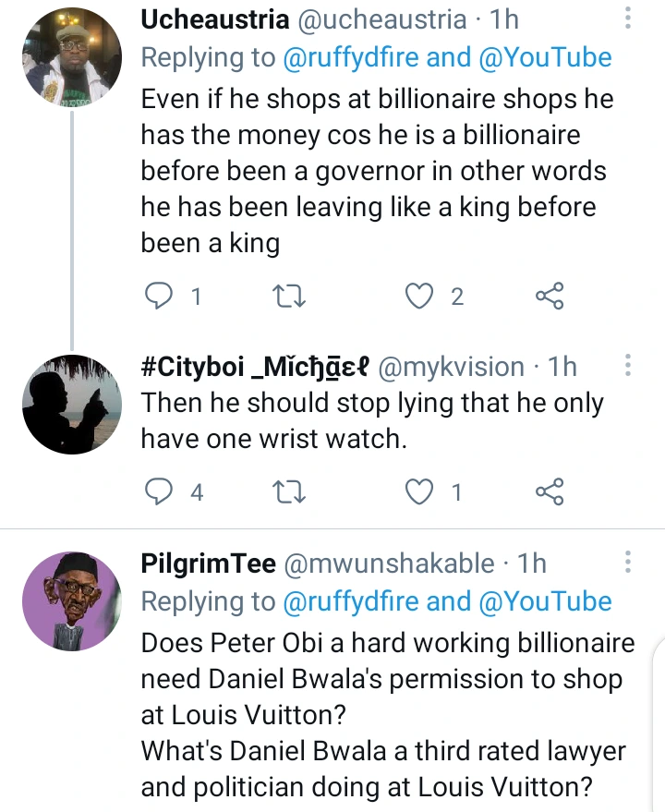Open more options for Ucheaustria's tweet
The height and width of the screenshot is (812, 665).
628,20
